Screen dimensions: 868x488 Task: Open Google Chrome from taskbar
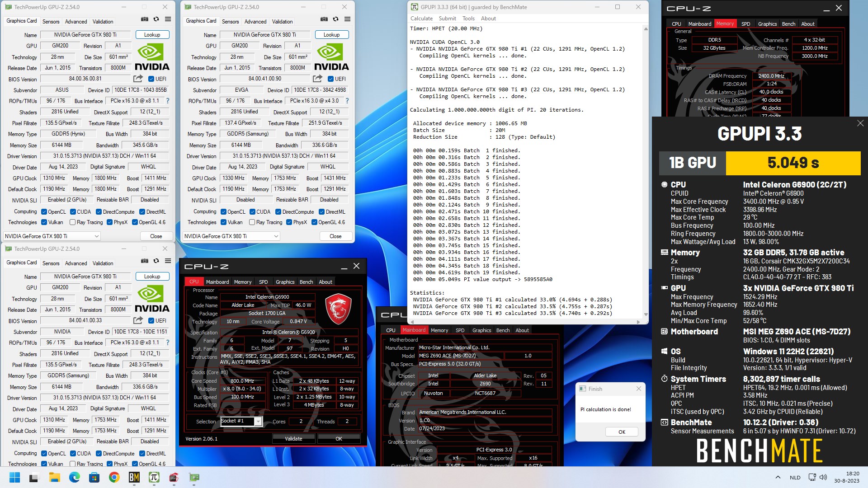114,477
